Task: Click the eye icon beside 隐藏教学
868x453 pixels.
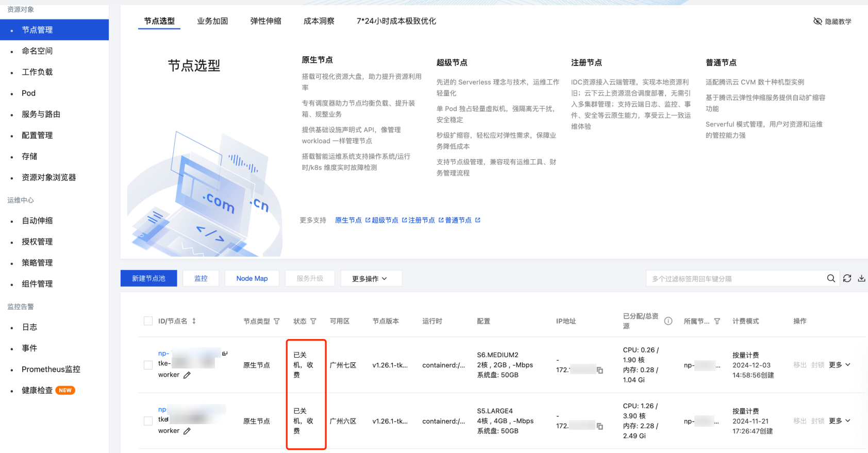Action: pyautogui.click(x=817, y=21)
